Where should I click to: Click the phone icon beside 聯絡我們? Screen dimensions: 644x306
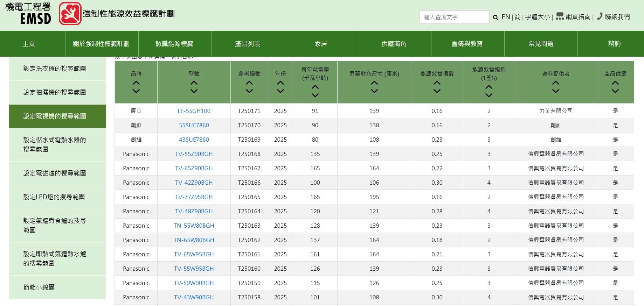coord(600,16)
